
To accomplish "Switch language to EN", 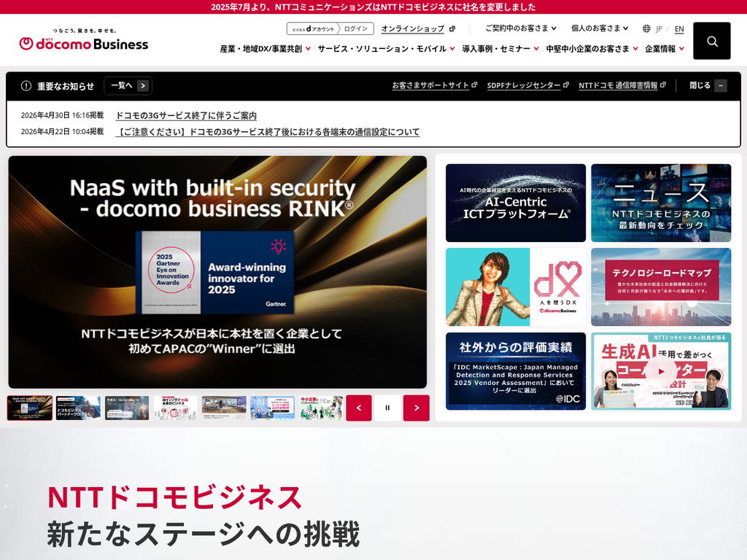I will click(x=679, y=29).
